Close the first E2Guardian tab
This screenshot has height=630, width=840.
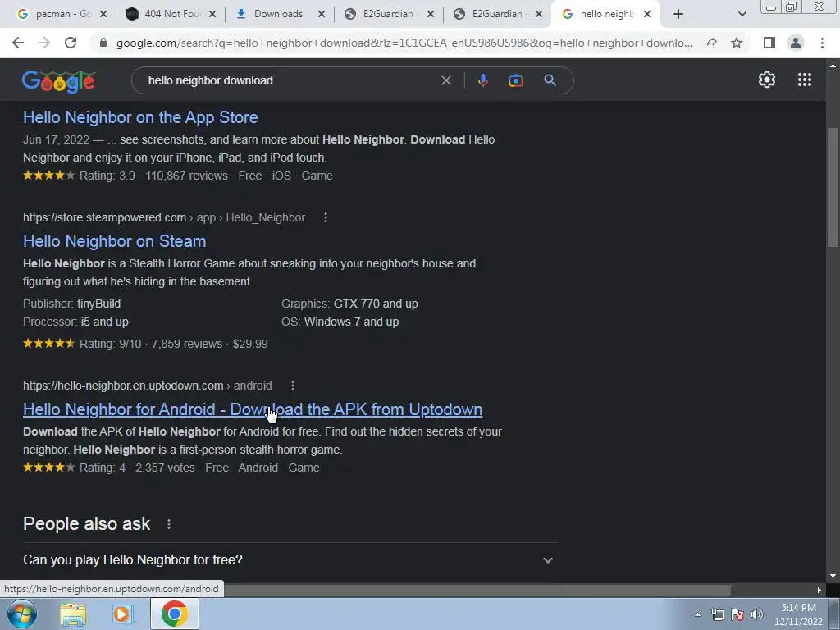click(430, 14)
